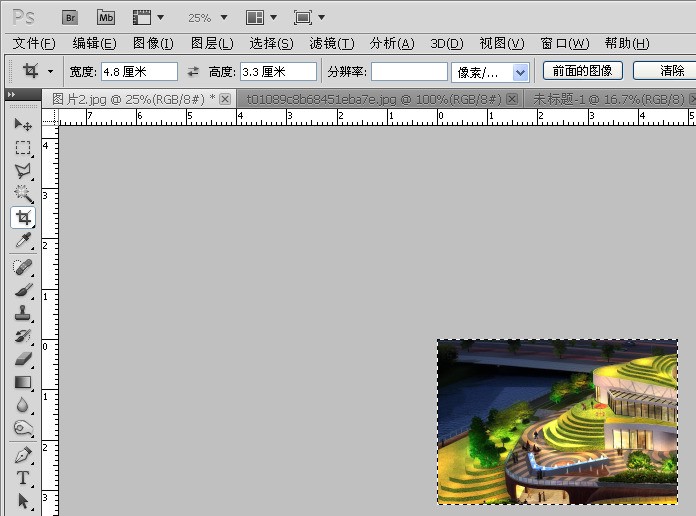Click the 宽度 width input field
696x516 pixels.
pyautogui.click(x=139, y=71)
